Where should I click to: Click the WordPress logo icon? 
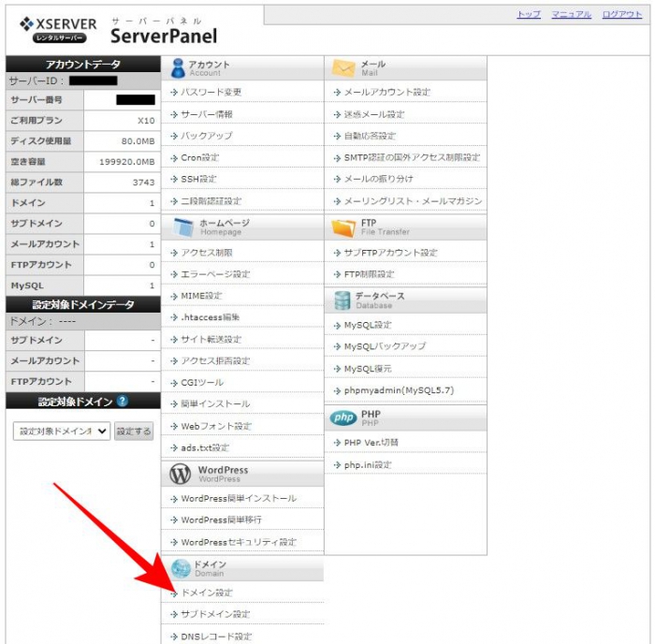pyautogui.click(x=180, y=474)
